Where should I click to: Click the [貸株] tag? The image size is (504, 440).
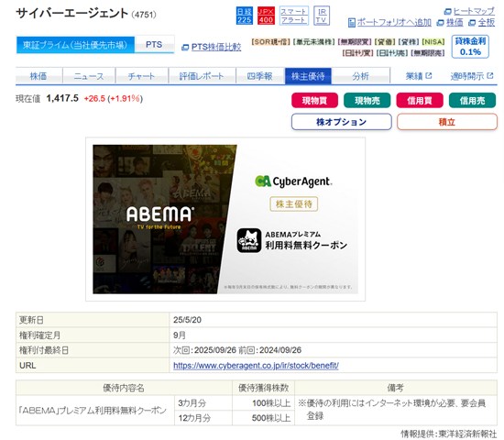409,42
